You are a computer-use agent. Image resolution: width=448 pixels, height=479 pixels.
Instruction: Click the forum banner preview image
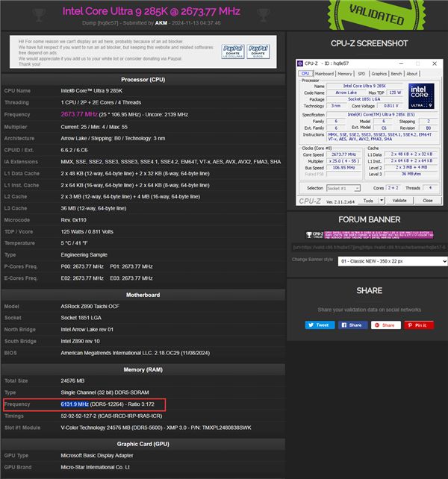[370, 234]
